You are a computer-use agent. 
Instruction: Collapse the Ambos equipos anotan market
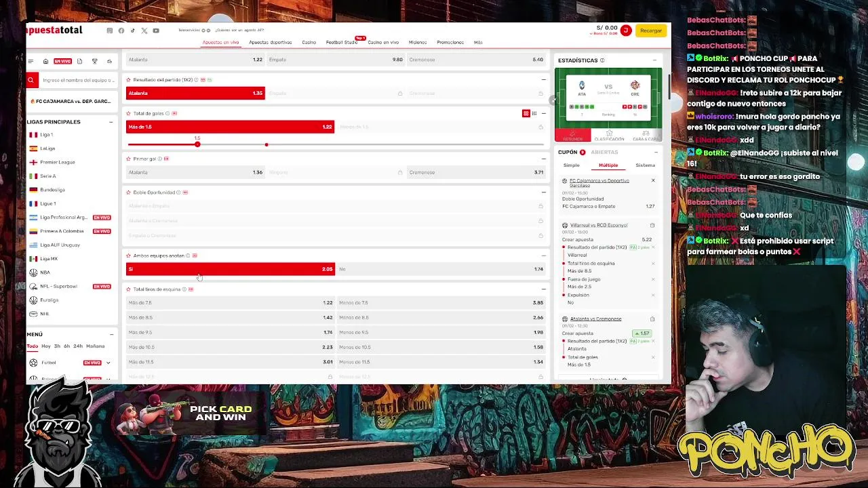543,256
